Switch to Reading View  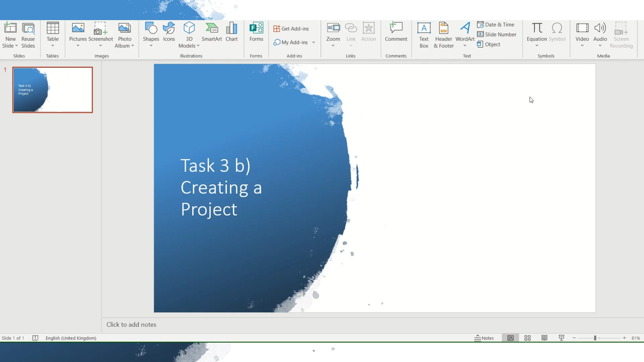click(x=544, y=338)
